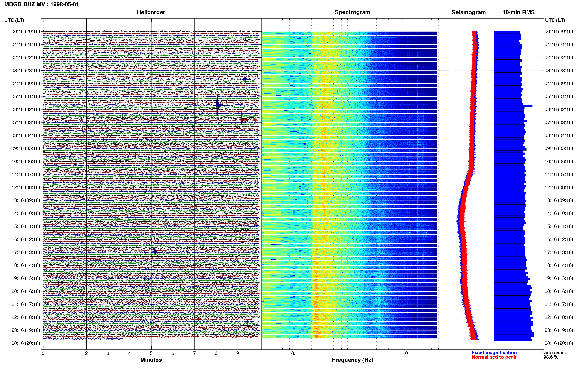Click the right time label '10:16 (06:16)'

(559, 161)
